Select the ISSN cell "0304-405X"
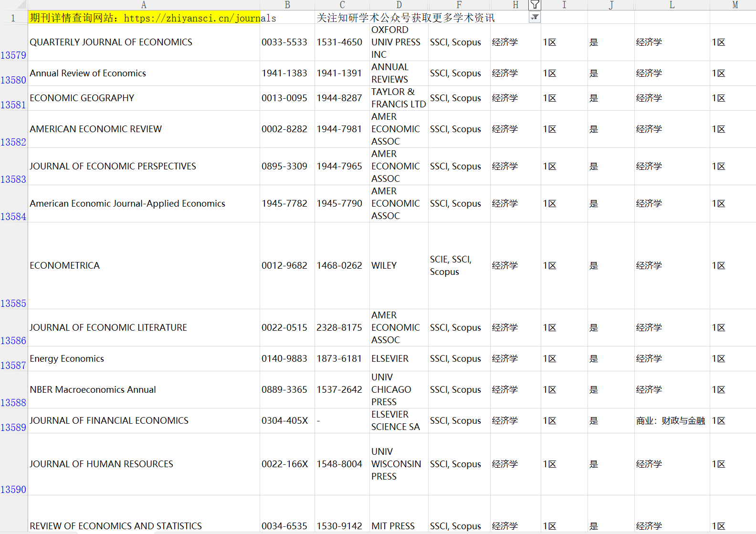This screenshot has width=756, height=534. [287, 421]
